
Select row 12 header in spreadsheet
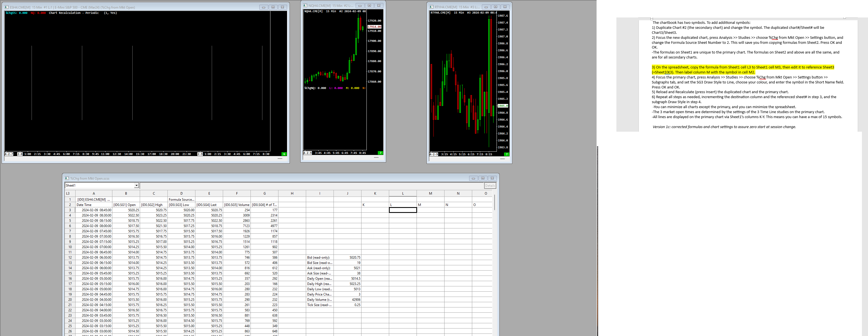click(70, 257)
